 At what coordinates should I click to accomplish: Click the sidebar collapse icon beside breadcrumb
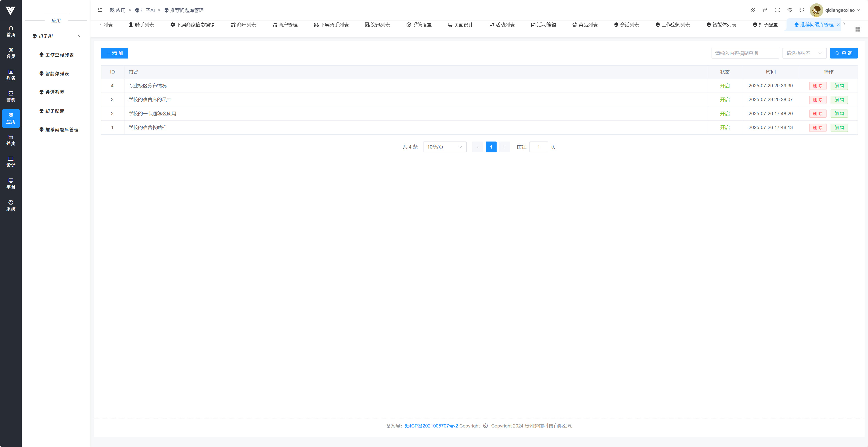(x=100, y=10)
